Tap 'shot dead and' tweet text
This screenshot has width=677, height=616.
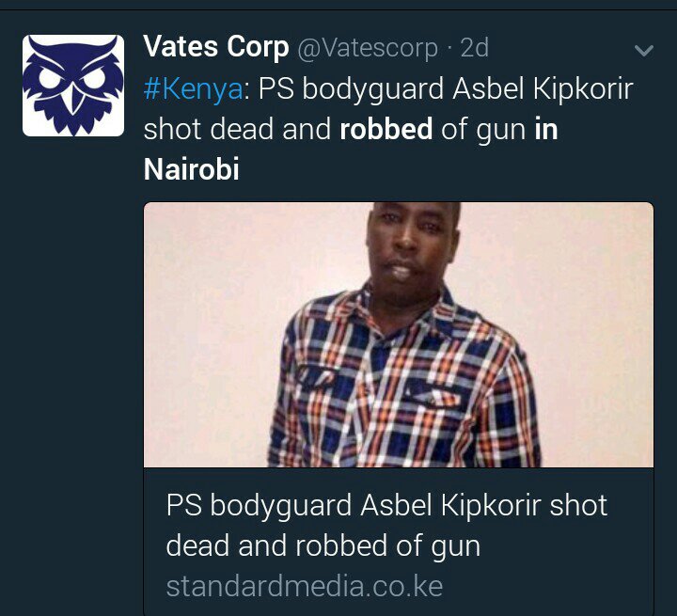pos(237,129)
